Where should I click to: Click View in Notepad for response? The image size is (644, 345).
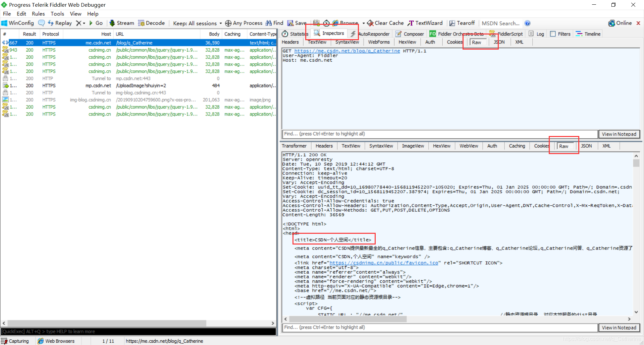[x=619, y=328]
